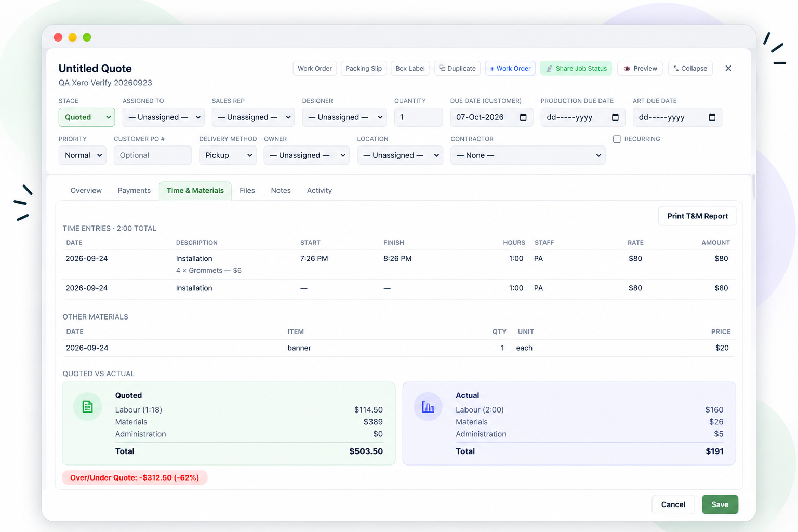Click the Share Job Status megaphone icon
The image size is (798, 532).
[549, 69]
